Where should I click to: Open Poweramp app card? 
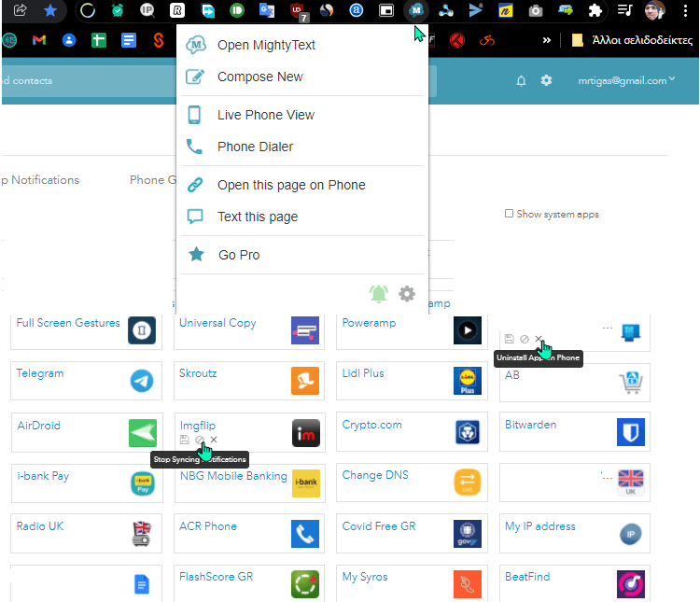(x=412, y=331)
